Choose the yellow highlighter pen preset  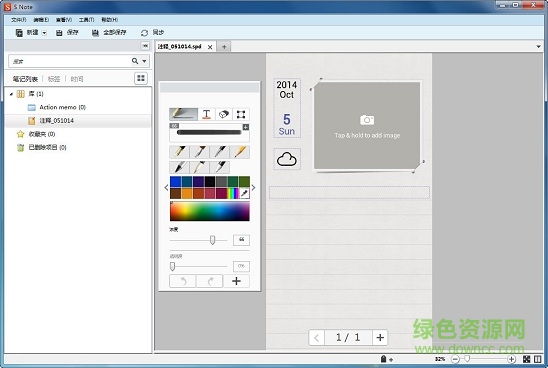pos(240,152)
